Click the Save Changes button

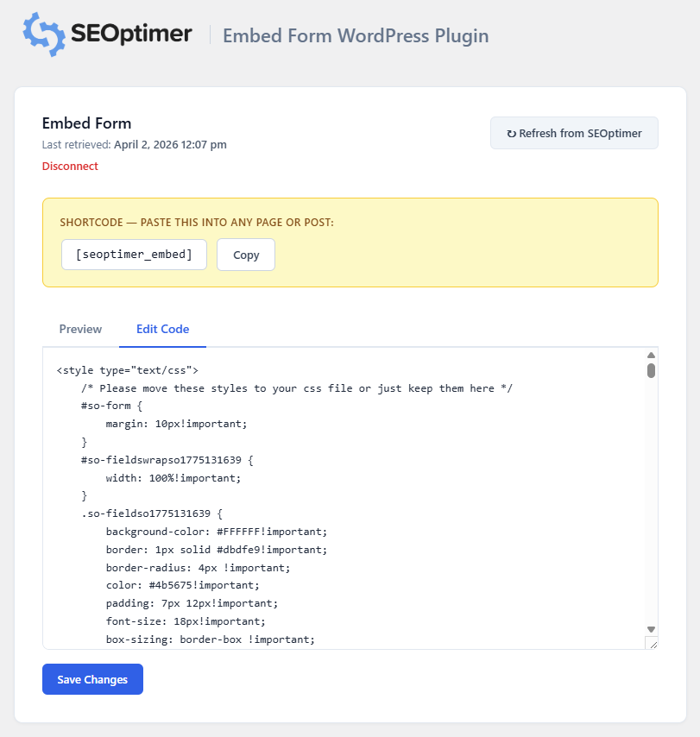click(92, 679)
